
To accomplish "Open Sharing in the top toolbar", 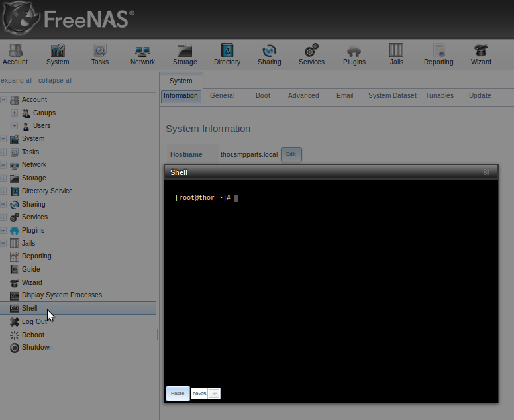I will tap(270, 55).
